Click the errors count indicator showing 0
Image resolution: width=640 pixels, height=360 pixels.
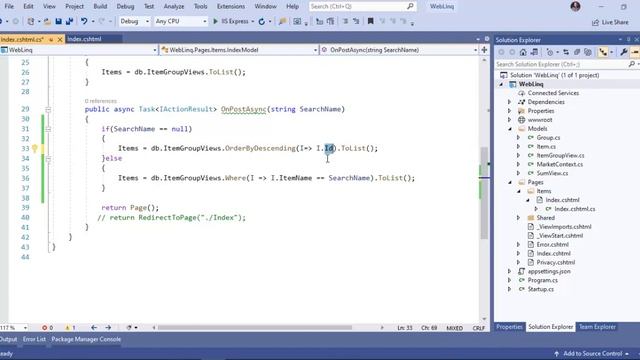pyautogui.click(x=47, y=327)
